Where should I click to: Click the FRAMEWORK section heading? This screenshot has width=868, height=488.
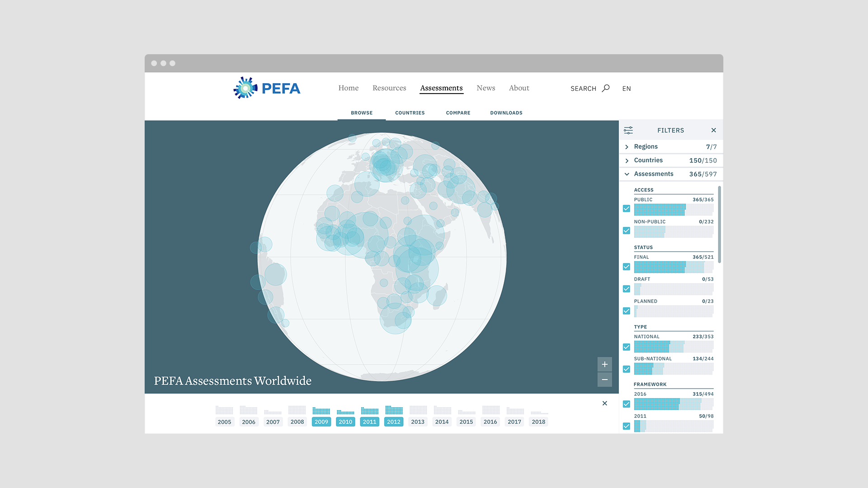coord(650,385)
